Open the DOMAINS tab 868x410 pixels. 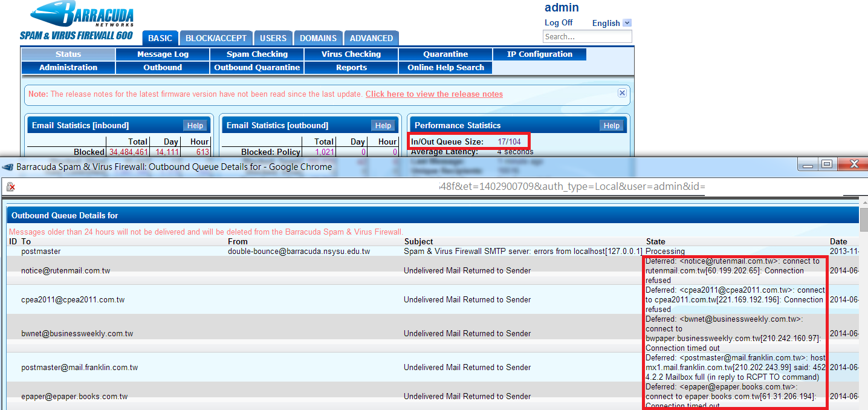[x=319, y=37]
